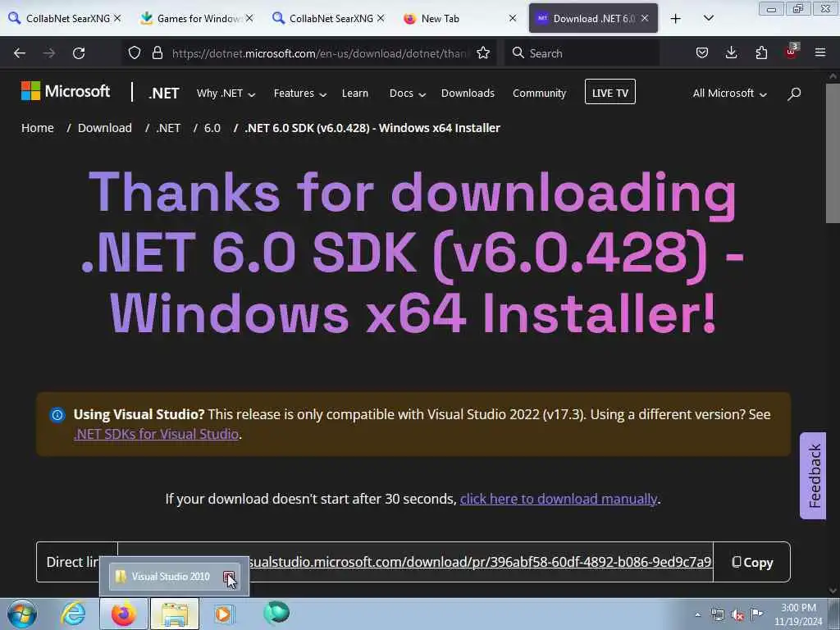Open the Firefox hamburger application menu
Image resolution: width=840 pixels, height=630 pixels.
coord(820,52)
